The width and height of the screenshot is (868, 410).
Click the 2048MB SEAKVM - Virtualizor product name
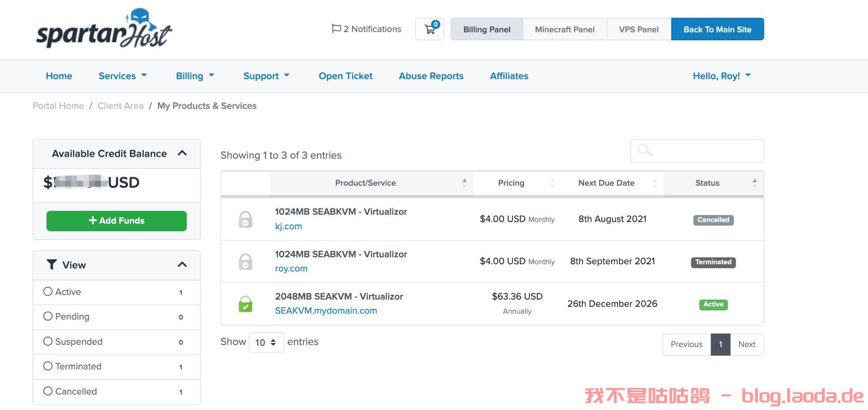339,296
